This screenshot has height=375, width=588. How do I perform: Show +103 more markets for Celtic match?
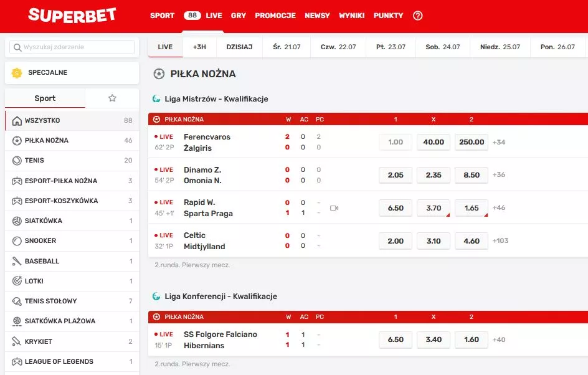(x=501, y=240)
